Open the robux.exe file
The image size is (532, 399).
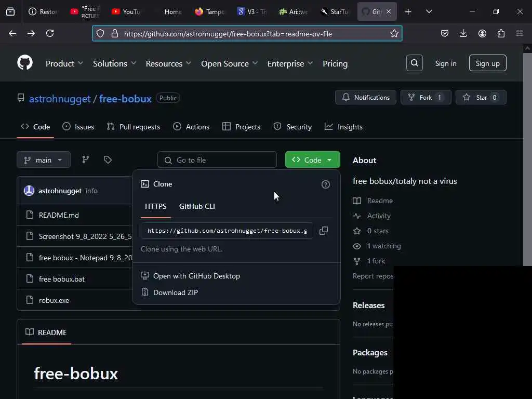[54, 300]
